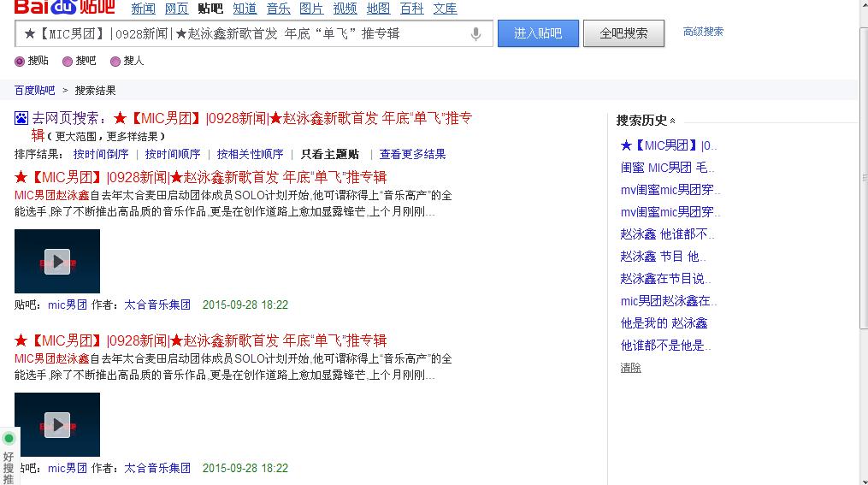Click history item 赵泳鑫 节目 他..
The width and height of the screenshot is (868, 485).
click(x=663, y=257)
